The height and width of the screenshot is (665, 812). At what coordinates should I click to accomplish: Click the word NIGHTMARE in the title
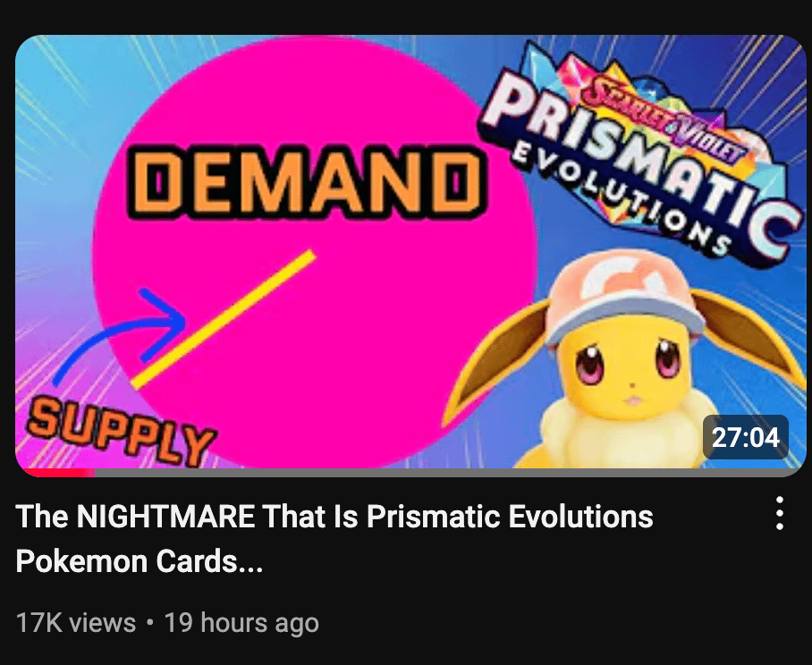coord(165,516)
